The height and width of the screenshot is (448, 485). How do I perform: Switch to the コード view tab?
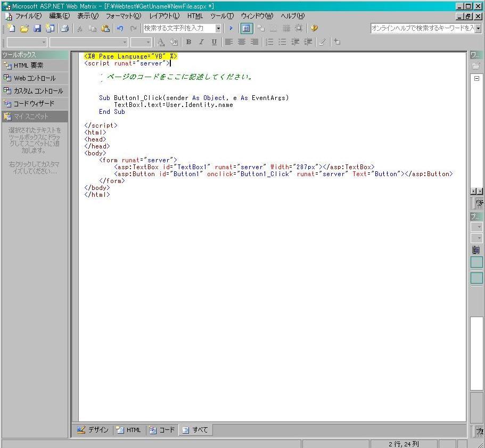[162, 430]
